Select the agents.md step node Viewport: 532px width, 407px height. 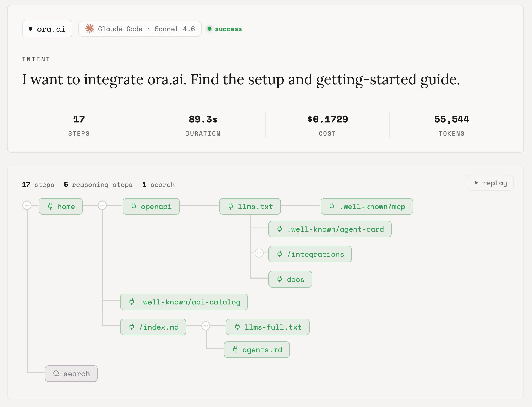[x=257, y=349]
